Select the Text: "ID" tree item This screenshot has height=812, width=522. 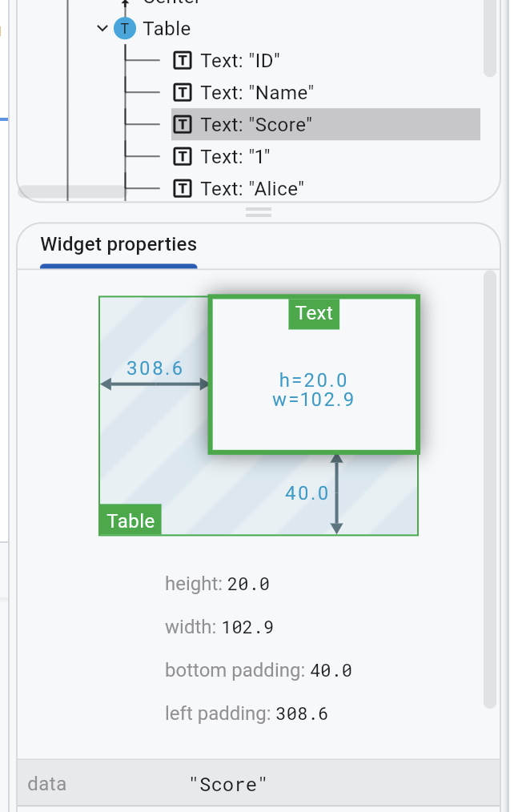click(240, 61)
